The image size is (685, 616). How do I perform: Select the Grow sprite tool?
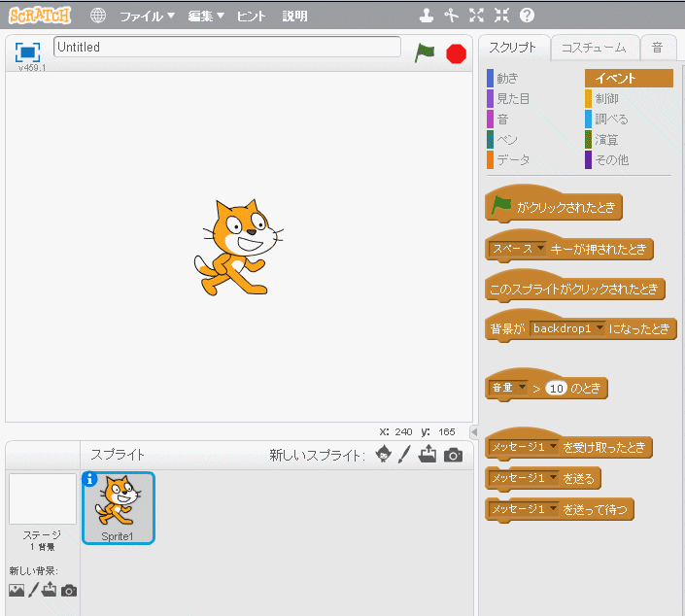click(477, 16)
